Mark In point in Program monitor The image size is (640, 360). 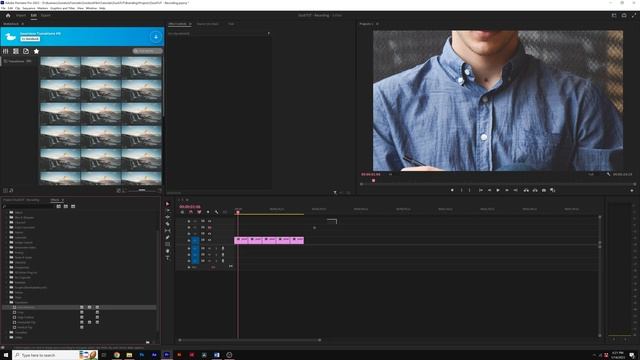(x=462, y=190)
